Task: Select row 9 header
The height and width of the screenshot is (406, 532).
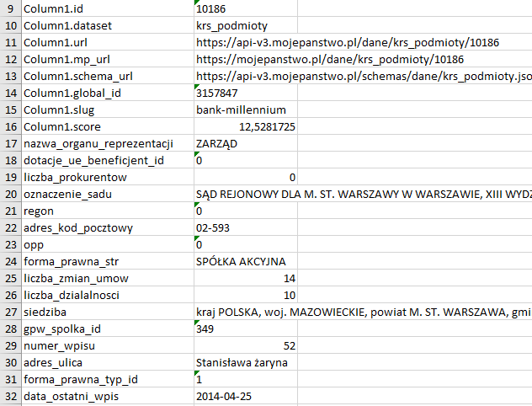Action: [x=12, y=8]
